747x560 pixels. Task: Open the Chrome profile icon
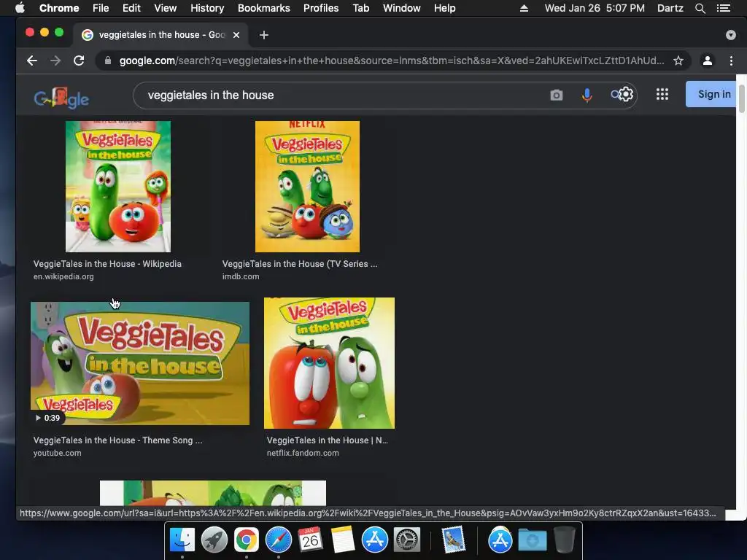coord(708,61)
